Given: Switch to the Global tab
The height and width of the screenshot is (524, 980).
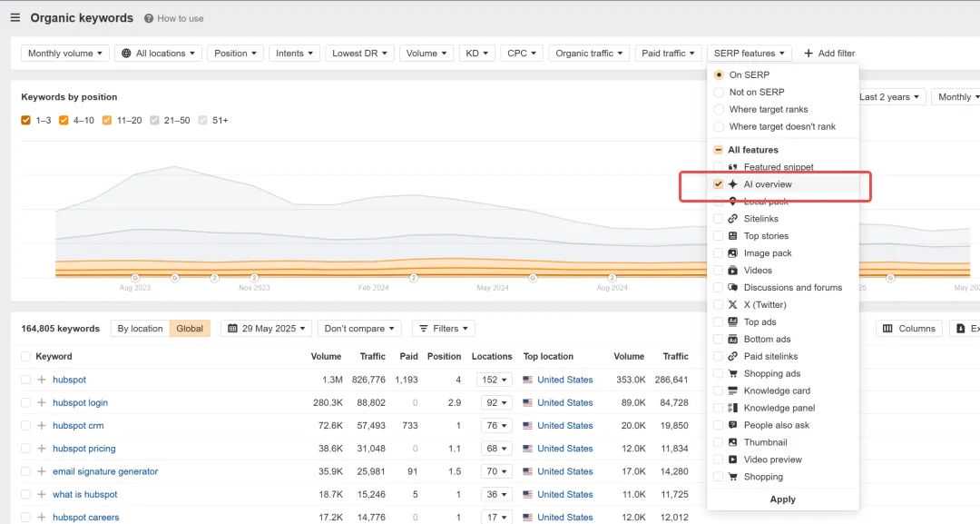Looking at the screenshot, I should [190, 328].
